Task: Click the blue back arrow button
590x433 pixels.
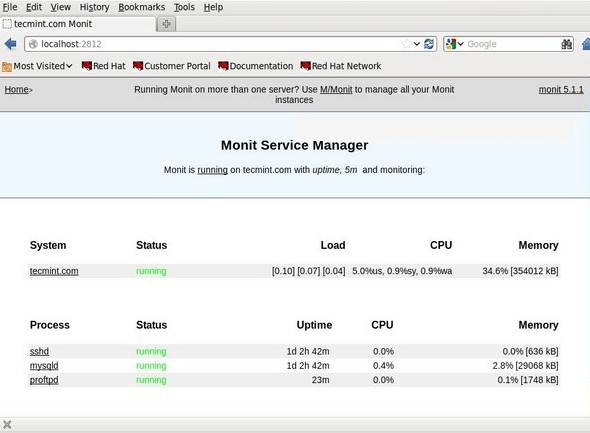Action: coord(11,44)
